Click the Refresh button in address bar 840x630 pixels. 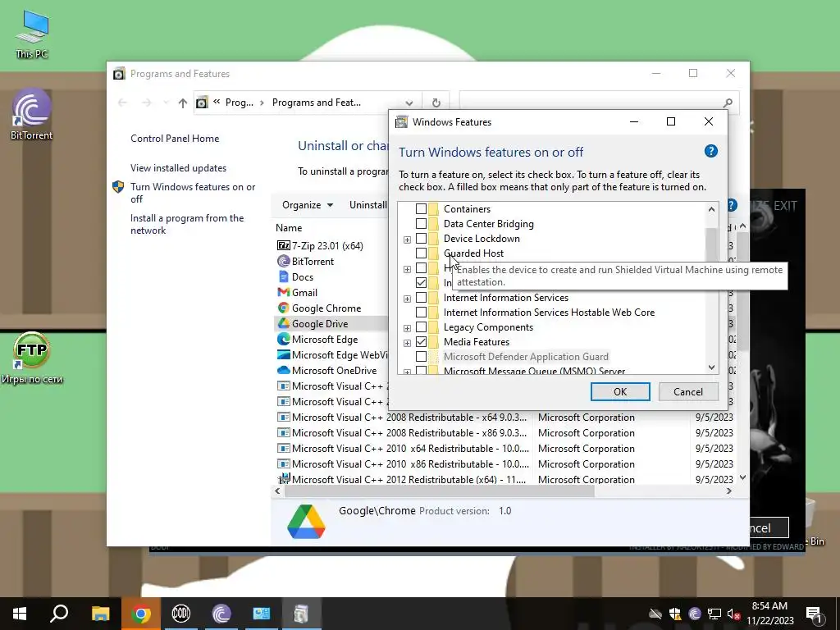click(436, 103)
